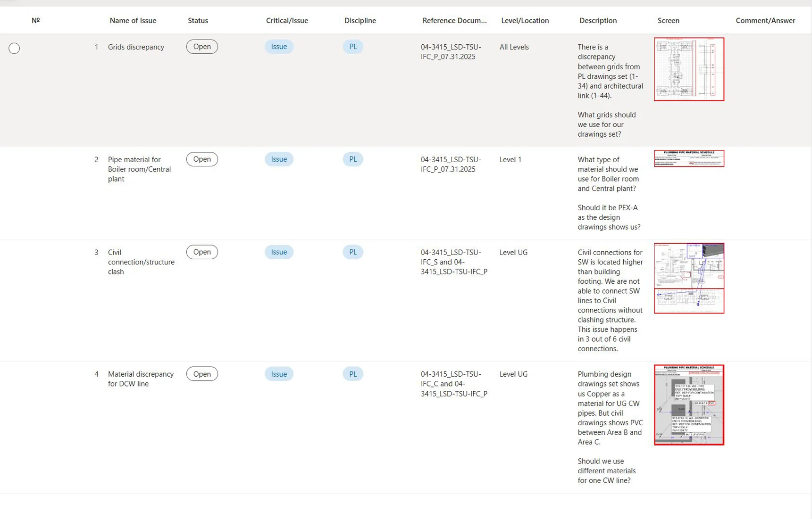Viewport: 812px width, 519px height.
Task: Click 'Material discrepancy for DCW line' issue name
Action: 141,379
